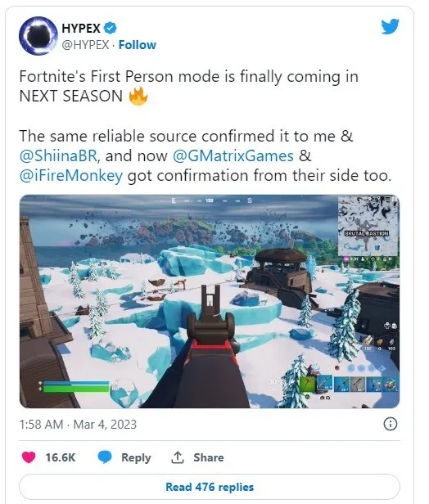Click the Share label
This screenshot has width=429, height=504.
pos(209,457)
